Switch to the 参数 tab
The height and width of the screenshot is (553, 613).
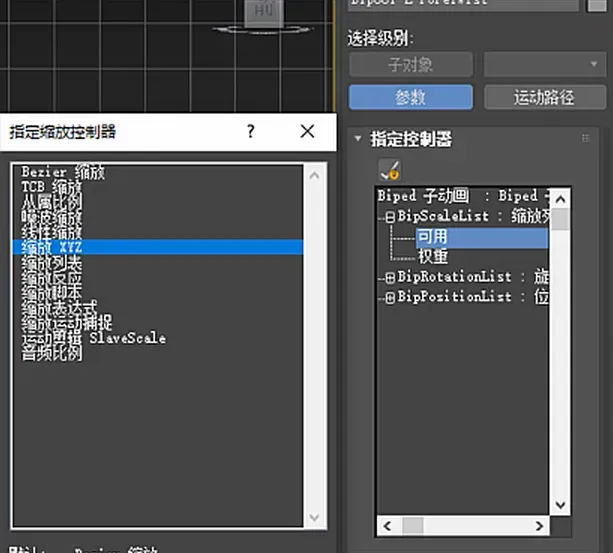coord(410,97)
